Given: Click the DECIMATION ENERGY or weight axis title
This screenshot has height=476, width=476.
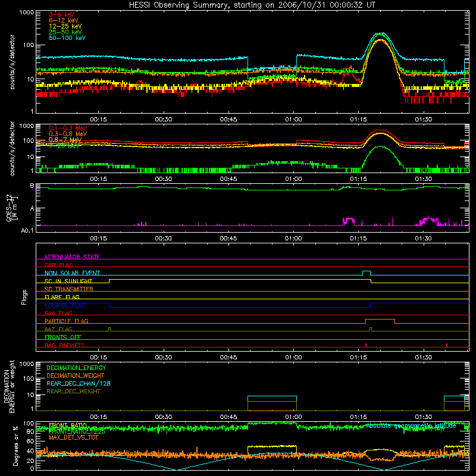Looking at the screenshot, I should [x=9, y=386].
